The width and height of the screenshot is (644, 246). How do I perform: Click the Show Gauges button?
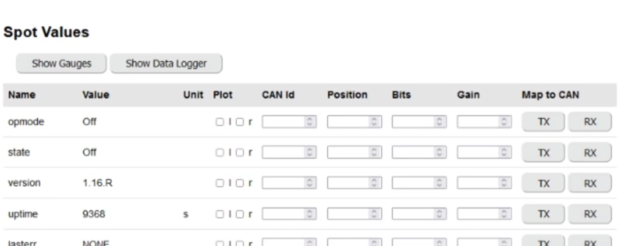pyautogui.click(x=61, y=63)
